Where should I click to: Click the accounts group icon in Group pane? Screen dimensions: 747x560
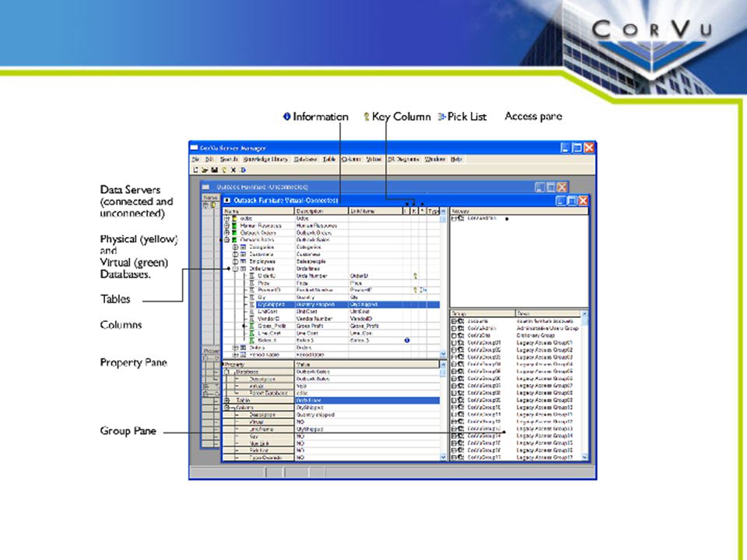(x=461, y=321)
